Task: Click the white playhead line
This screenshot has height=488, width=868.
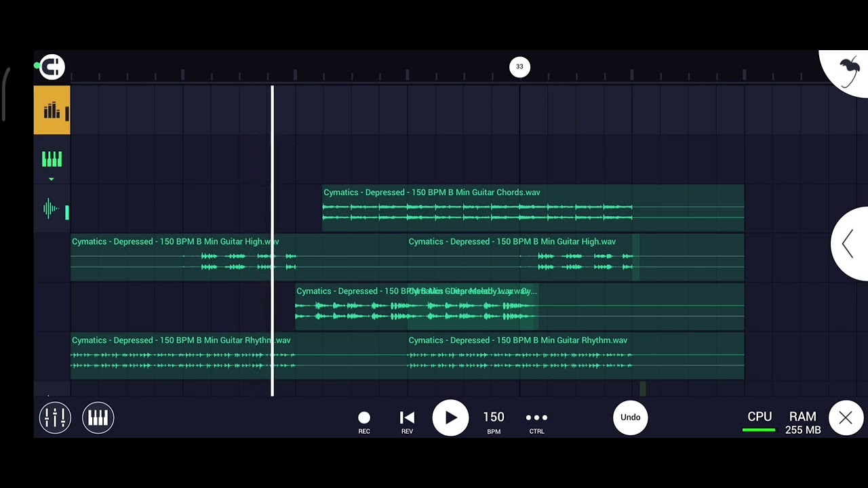Action: [x=273, y=241]
